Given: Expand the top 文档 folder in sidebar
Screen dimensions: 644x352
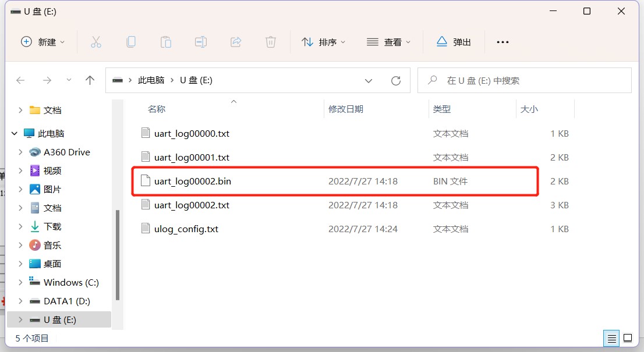Looking at the screenshot, I should tap(20, 110).
